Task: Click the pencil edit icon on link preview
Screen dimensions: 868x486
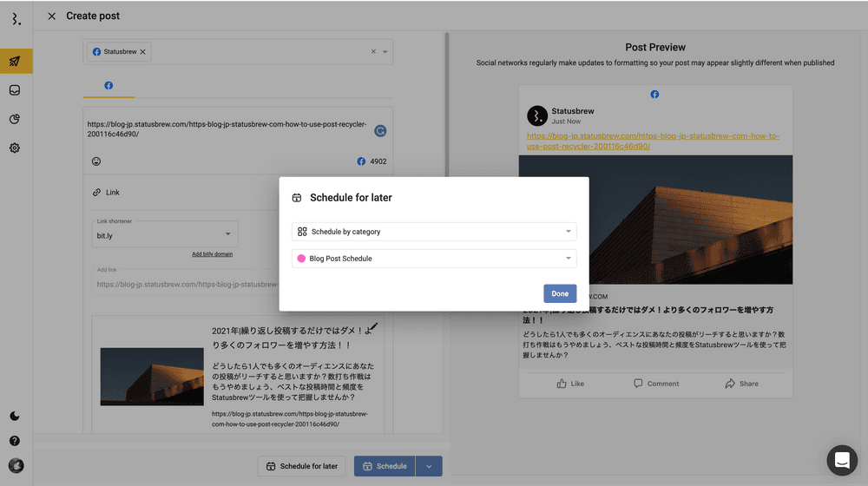Action: click(372, 326)
